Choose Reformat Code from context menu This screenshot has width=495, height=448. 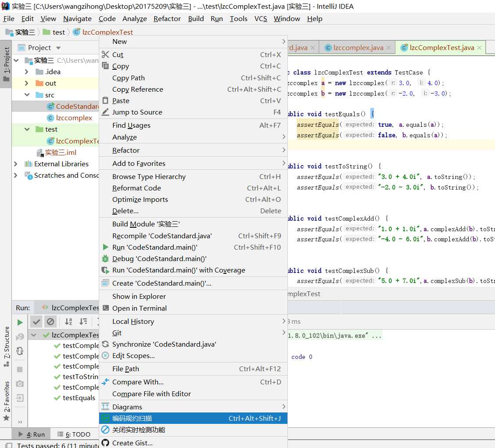click(x=193, y=188)
